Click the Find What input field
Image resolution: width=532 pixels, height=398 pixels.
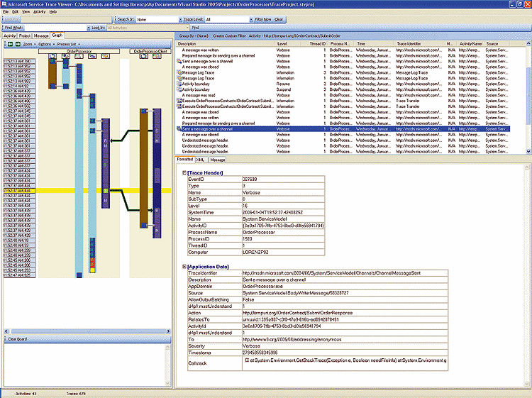click(x=55, y=28)
